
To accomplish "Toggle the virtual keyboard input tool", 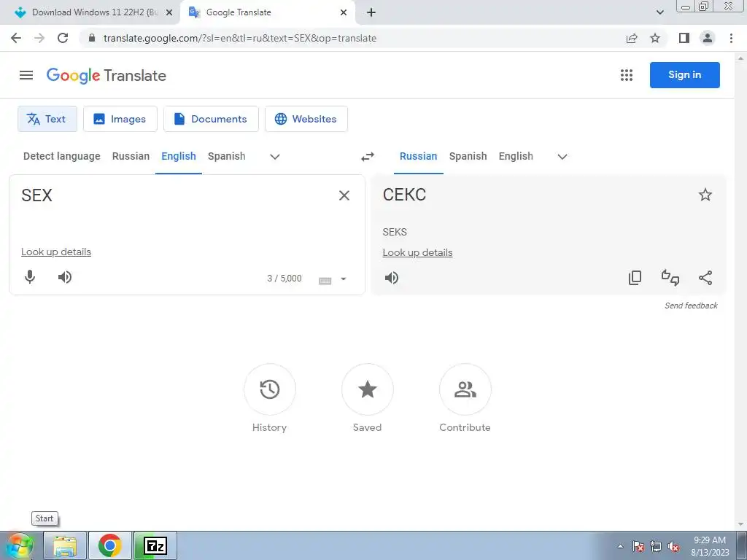I will [x=325, y=281].
